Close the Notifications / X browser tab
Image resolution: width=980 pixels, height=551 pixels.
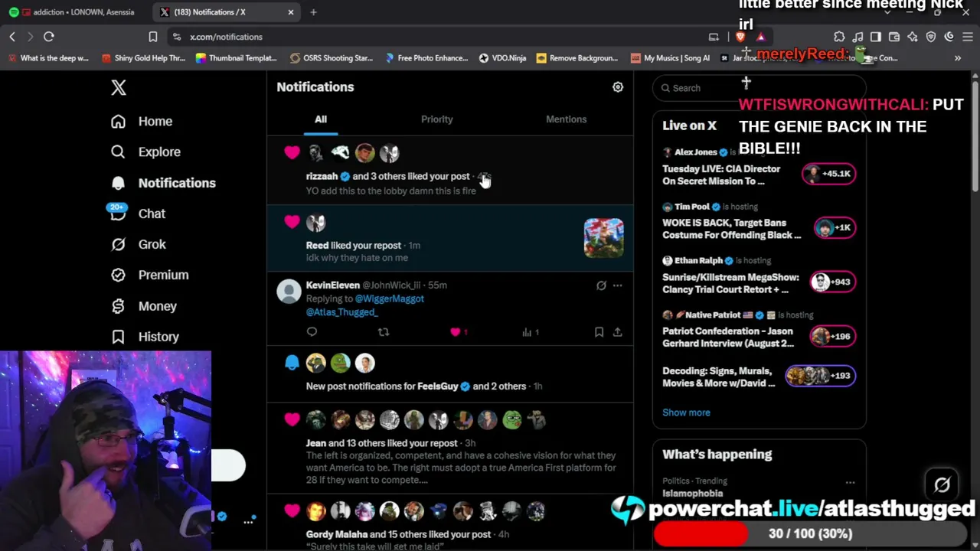(291, 12)
